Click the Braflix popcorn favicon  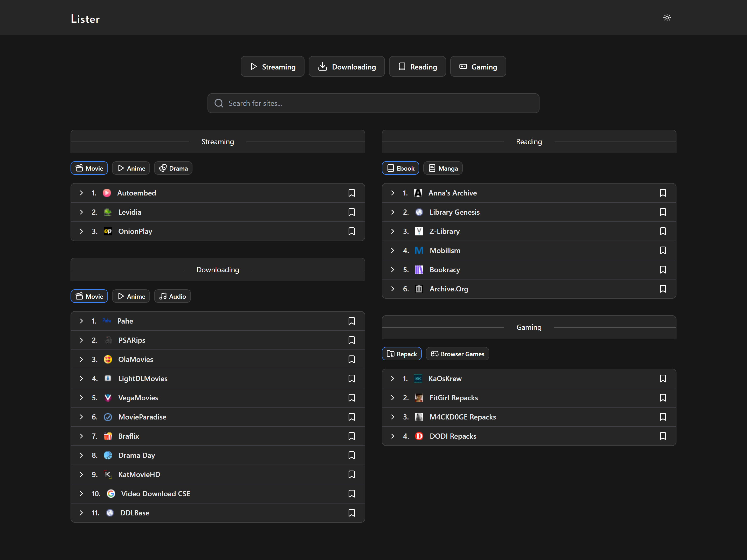click(108, 436)
